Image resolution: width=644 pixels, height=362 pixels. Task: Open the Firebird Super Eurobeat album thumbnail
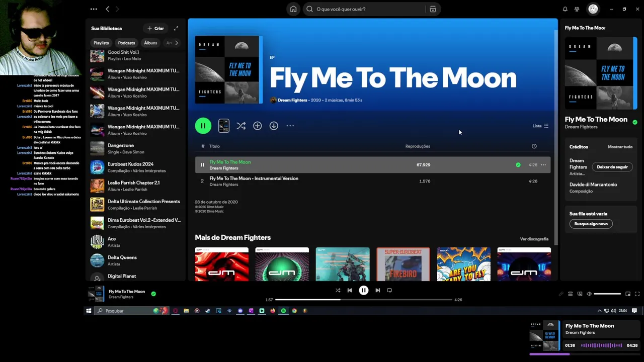pos(403,264)
